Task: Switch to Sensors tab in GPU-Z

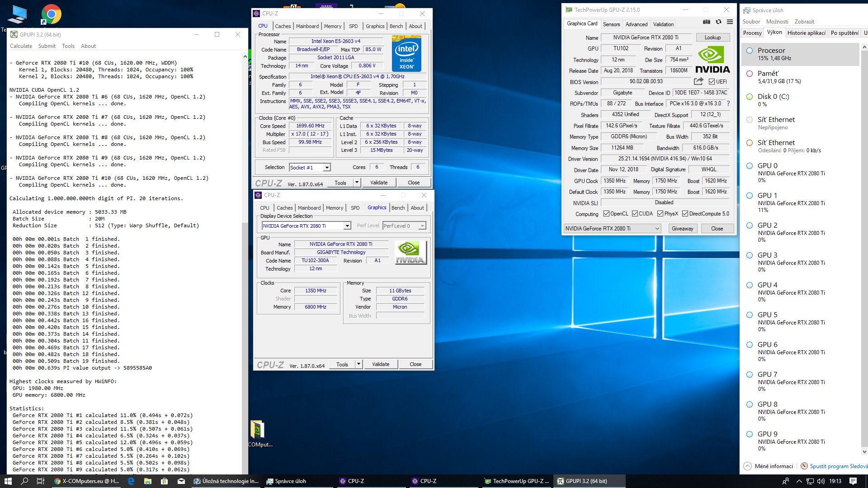Action: pyautogui.click(x=611, y=24)
